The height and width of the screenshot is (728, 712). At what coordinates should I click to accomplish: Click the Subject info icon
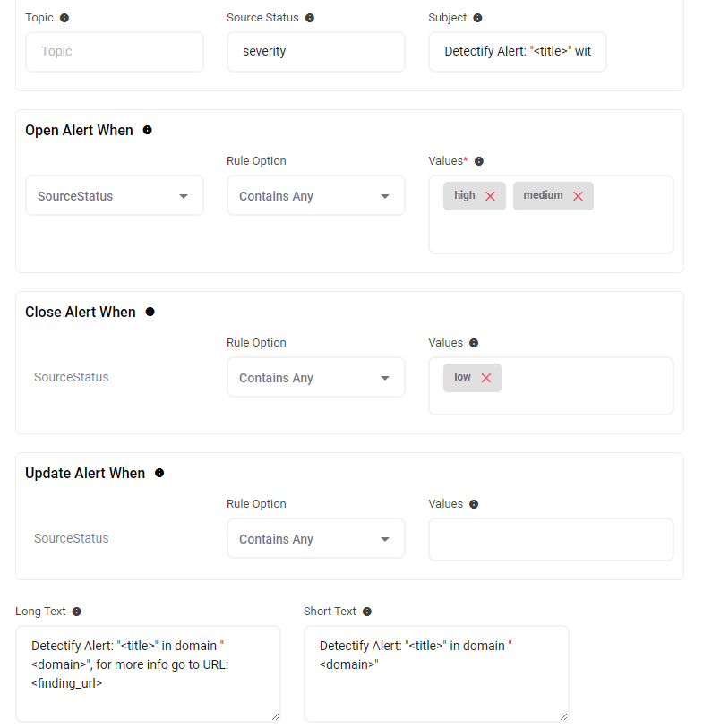pyautogui.click(x=477, y=18)
